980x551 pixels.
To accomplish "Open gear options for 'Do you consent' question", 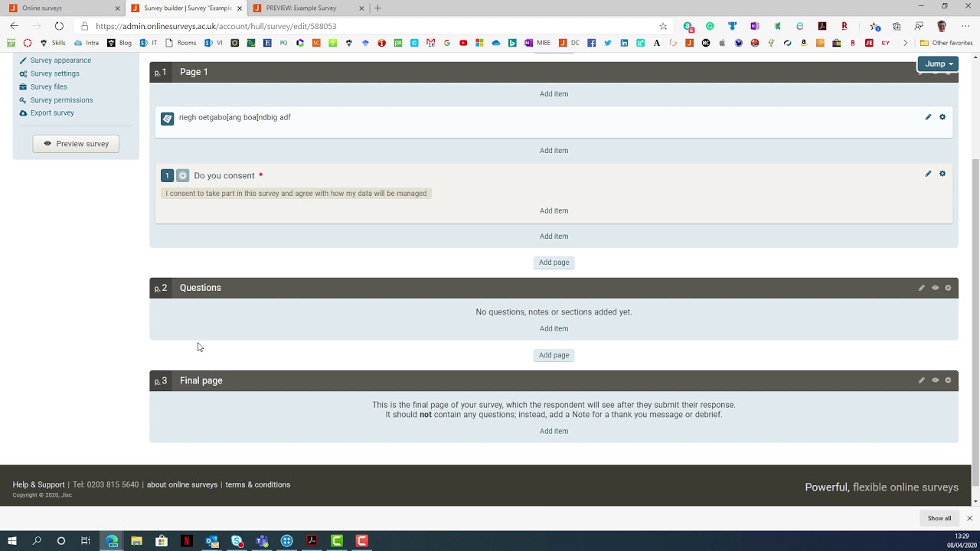I will click(942, 174).
